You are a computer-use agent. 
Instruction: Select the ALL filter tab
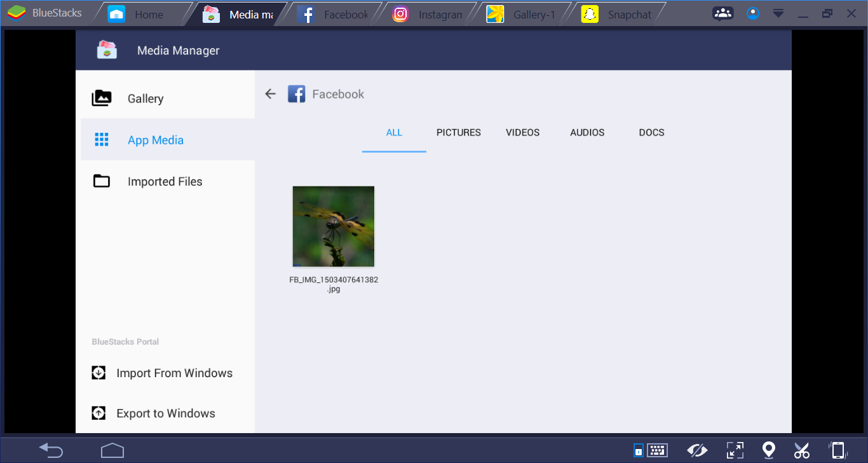[394, 133]
